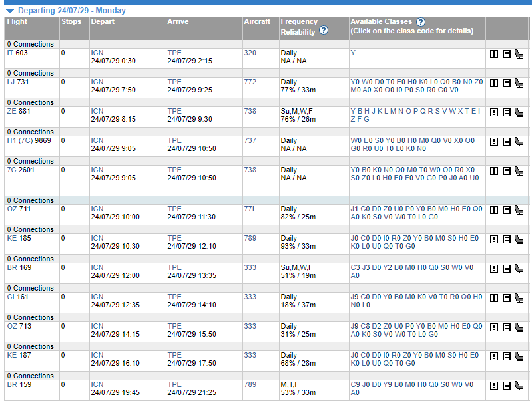The width and height of the screenshot is (532, 409).
Task: Open flight link OZ 711
Action: (19, 209)
